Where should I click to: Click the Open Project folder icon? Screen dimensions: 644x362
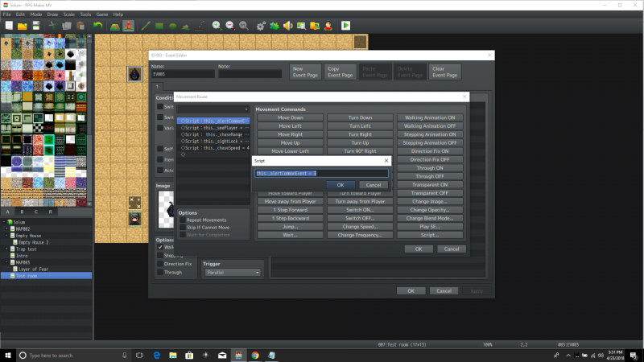[x=23, y=26]
